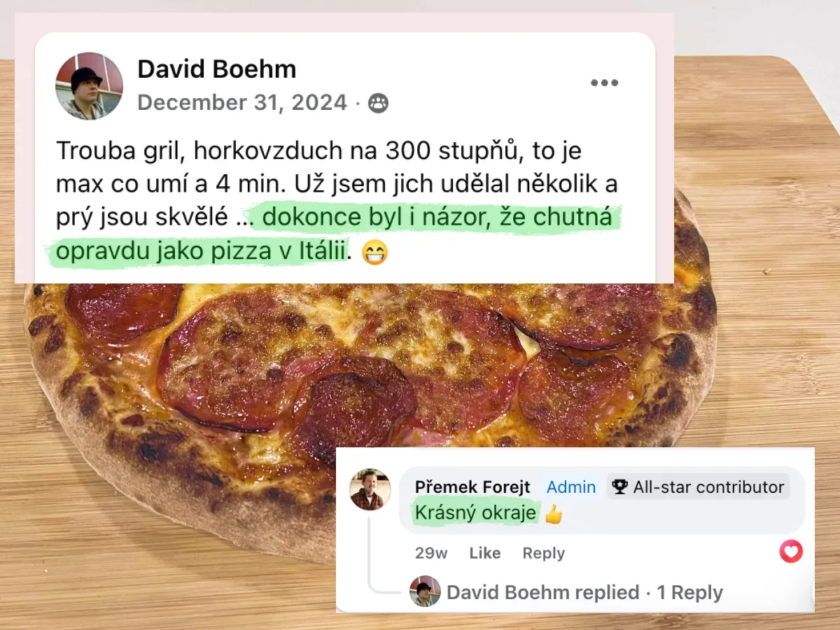Image resolution: width=840 pixels, height=630 pixels.
Task: Click Přemek Forejt's comment avatar
Action: [370, 489]
